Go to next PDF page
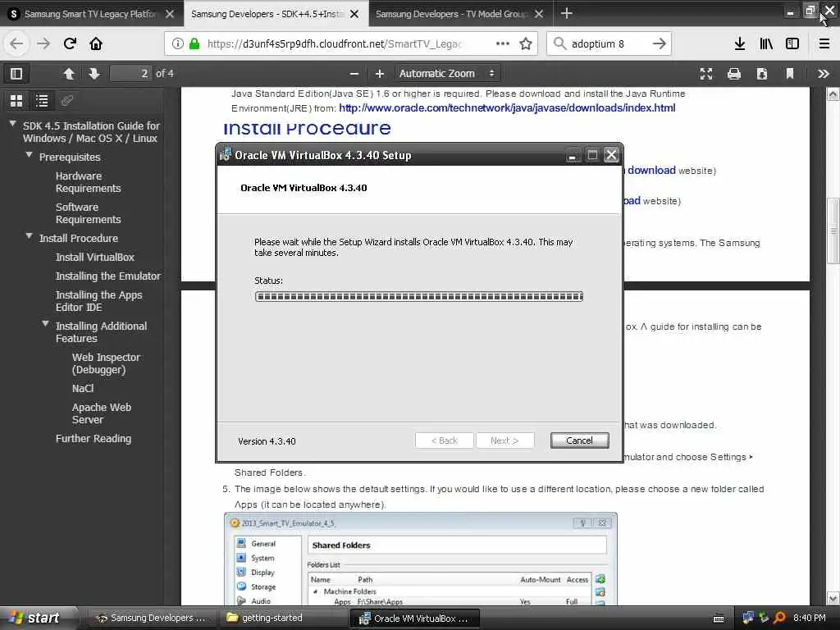Image resolution: width=840 pixels, height=630 pixels. coord(94,73)
